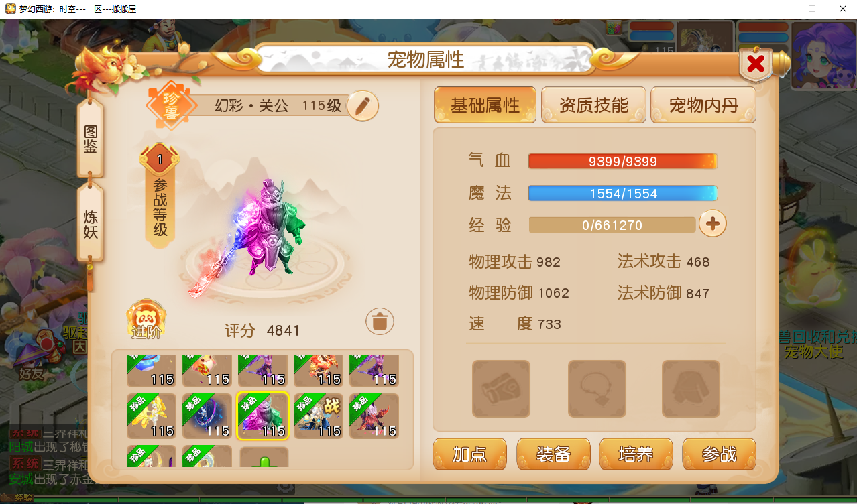857x504 pixels.
Task: Close the pet attributes panel with red X
Action: 756,64
